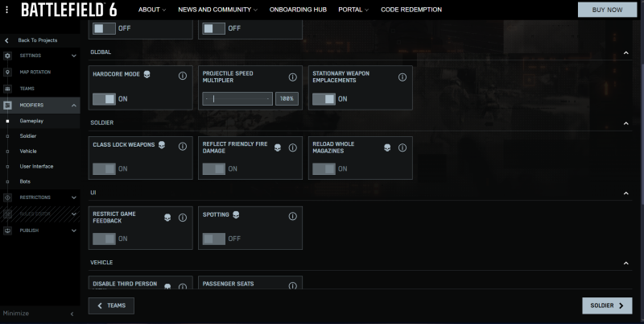Image resolution: width=644 pixels, height=324 pixels.
Task: Click the skull icon on Restrict Game Feedback
Action: [167, 218]
